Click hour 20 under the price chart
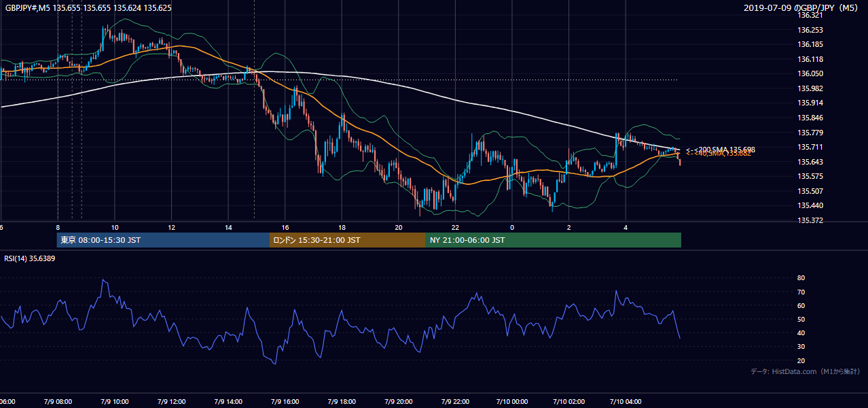 pyautogui.click(x=399, y=227)
